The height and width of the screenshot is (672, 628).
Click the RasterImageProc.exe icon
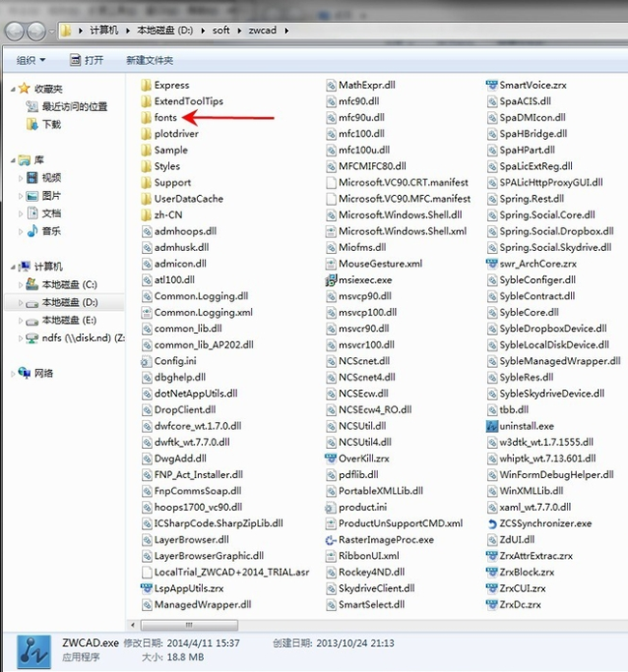330,540
